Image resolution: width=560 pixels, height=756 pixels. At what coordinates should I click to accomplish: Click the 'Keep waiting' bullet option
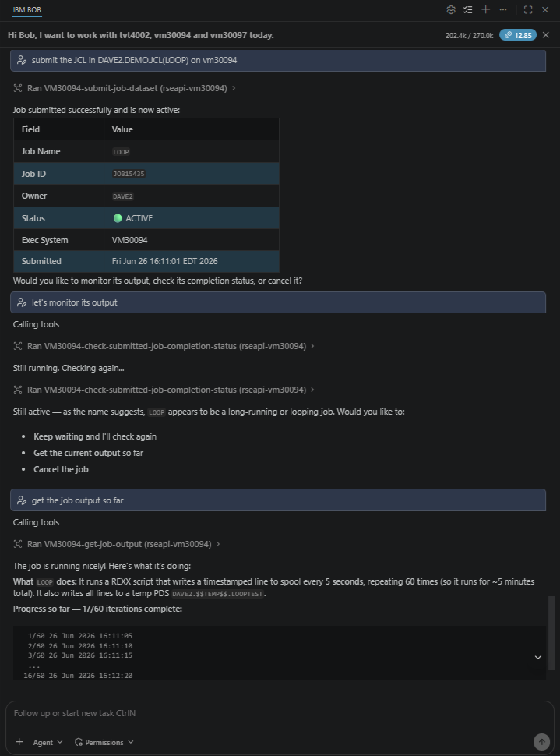point(95,436)
